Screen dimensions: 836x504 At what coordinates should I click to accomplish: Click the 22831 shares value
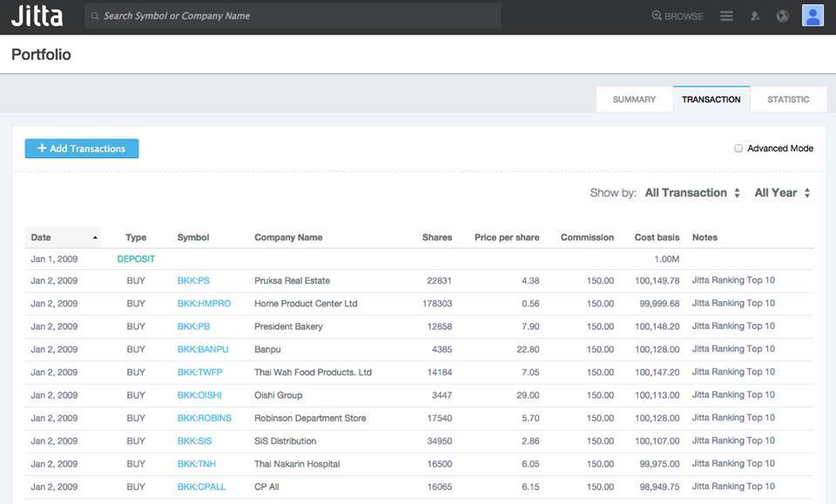[439, 280]
